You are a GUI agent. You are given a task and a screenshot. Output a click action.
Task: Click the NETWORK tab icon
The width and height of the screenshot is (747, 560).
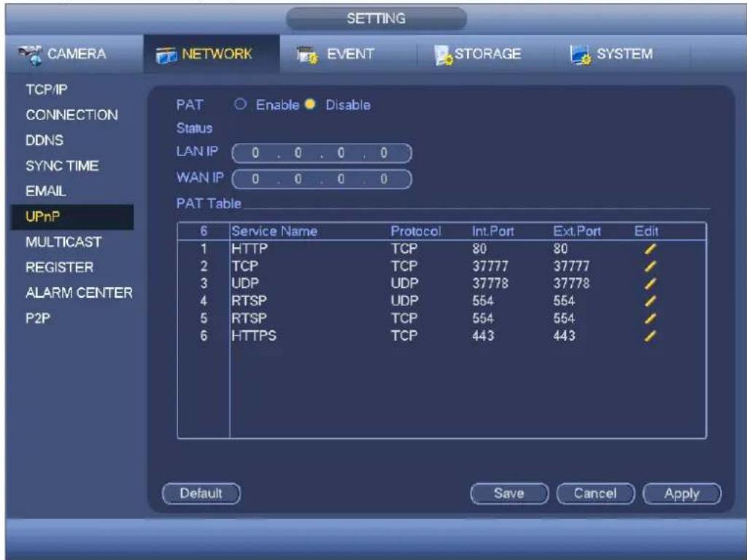166,55
